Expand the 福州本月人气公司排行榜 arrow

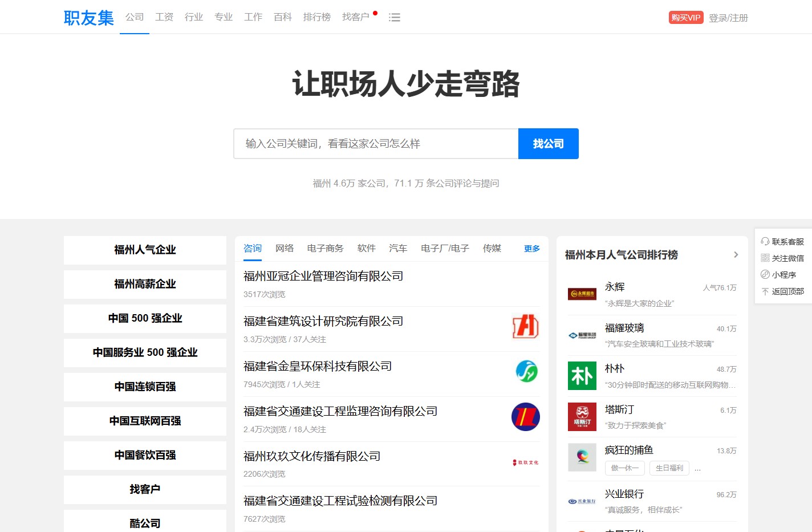(x=736, y=255)
